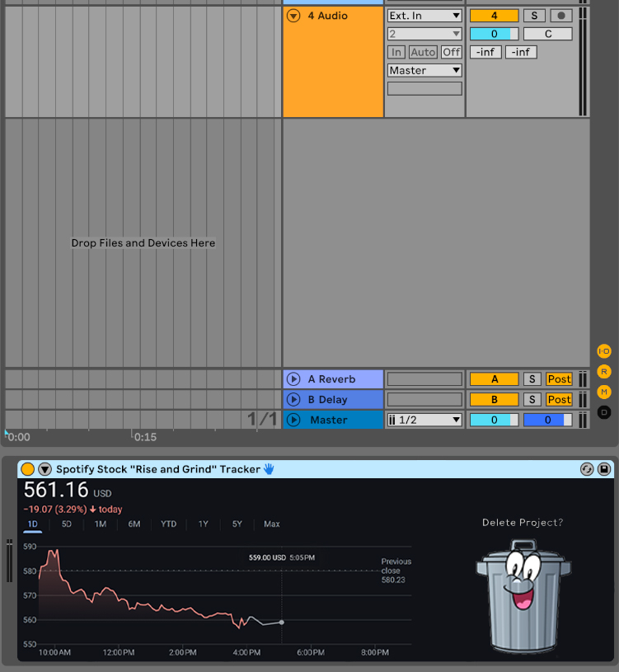Viewport: 619px width, 672px height.
Task: Toggle the A Reverb track activator A
Action: 494,379
